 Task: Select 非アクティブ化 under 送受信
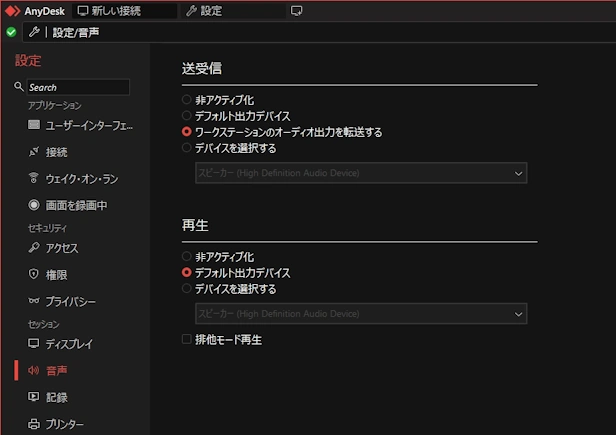tap(187, 100)
